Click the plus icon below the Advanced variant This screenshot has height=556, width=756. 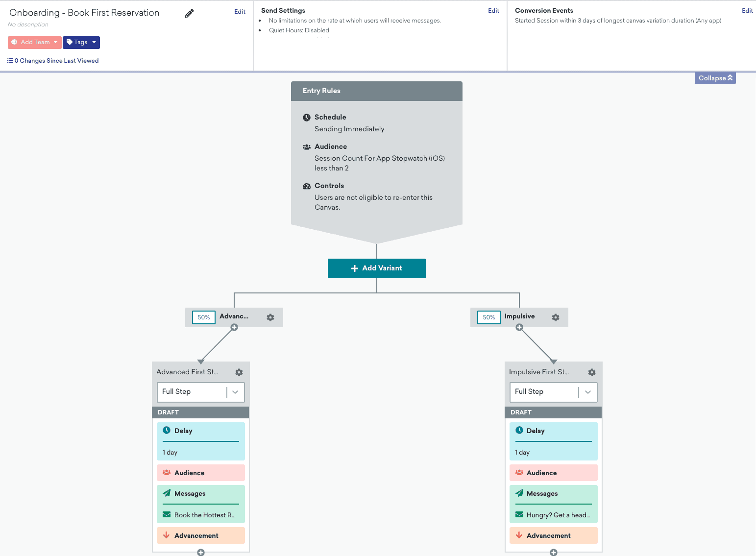pos(234,327)
